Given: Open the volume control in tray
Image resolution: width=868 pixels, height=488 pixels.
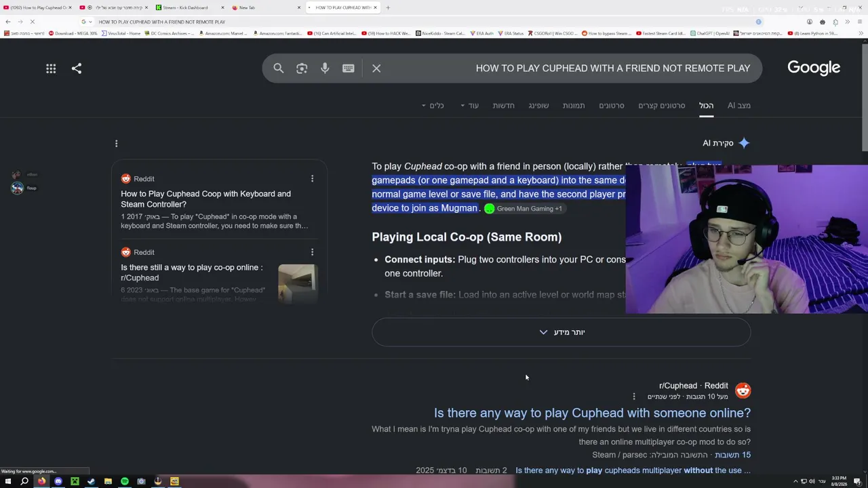Looking at the screenshot, I should (812, 481).
